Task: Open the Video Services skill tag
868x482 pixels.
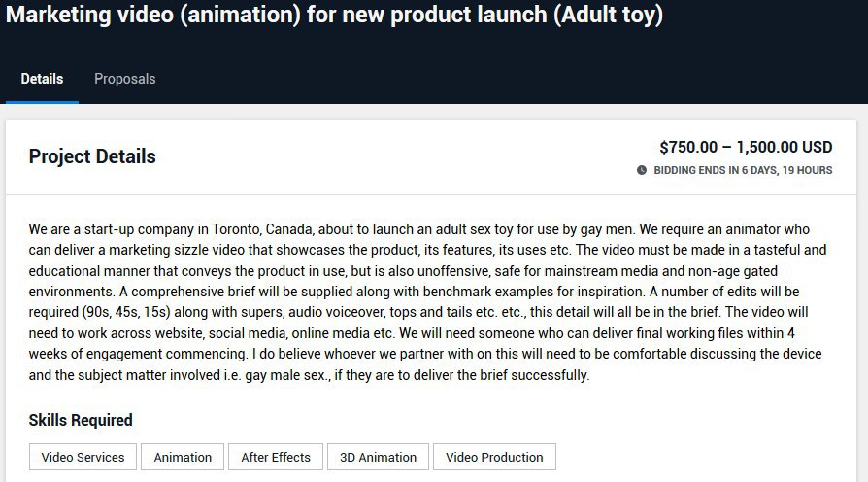Action: [83, 457]
